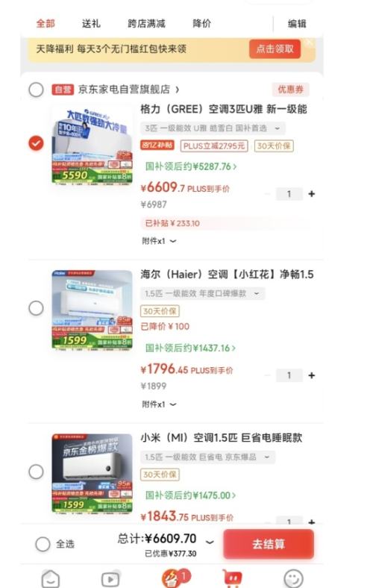The width and height of the screenshot is (373, 588).
Task: Switch to the 降价 tab
Action: point(201,24)
